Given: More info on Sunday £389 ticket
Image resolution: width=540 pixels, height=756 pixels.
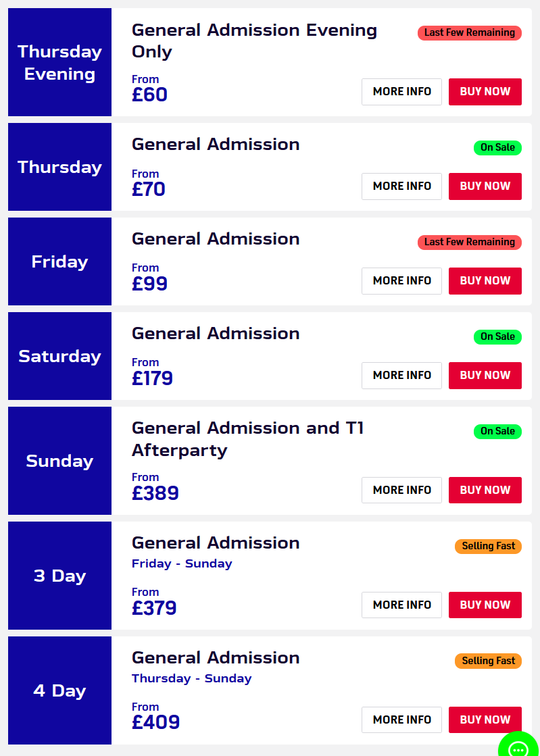Looking at the screenshot, I should click(401, 490).
